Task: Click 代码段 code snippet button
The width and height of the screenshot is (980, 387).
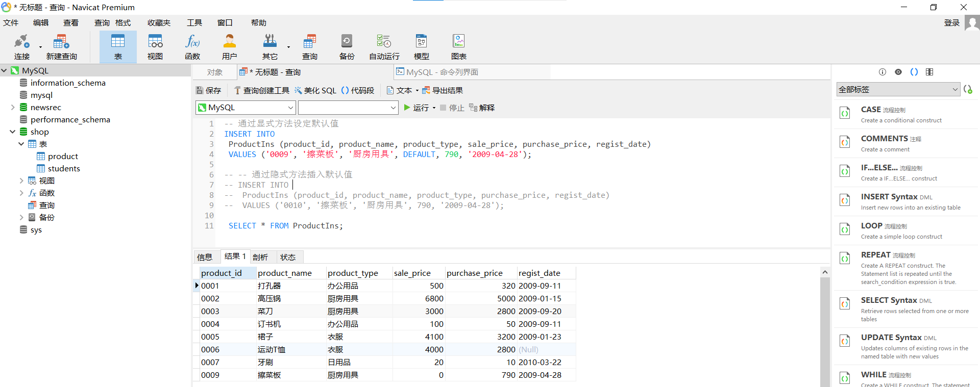Action: [x=357, y=90]
